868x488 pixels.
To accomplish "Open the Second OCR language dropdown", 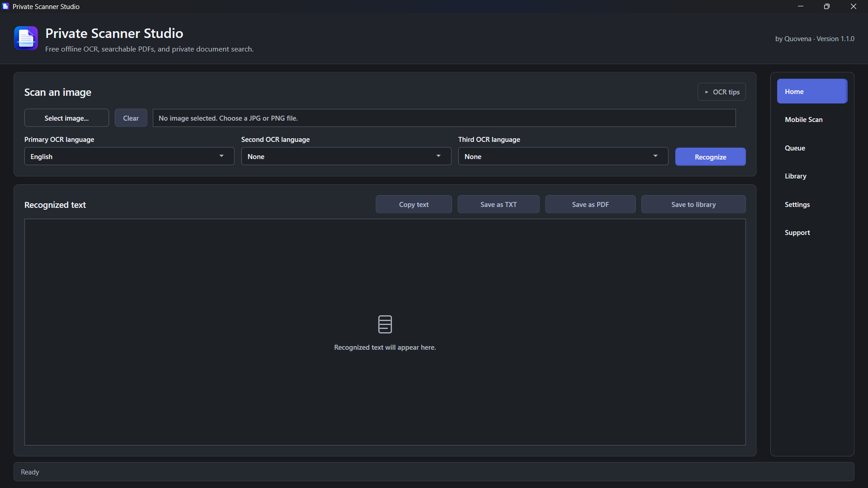I will (346, 156).
